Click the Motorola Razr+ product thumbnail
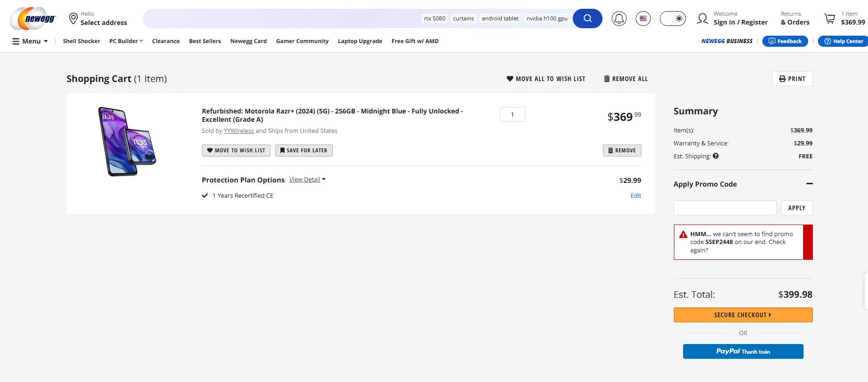Image resolution: width=868 pixels, height=382 pixels. pos(128,141)
